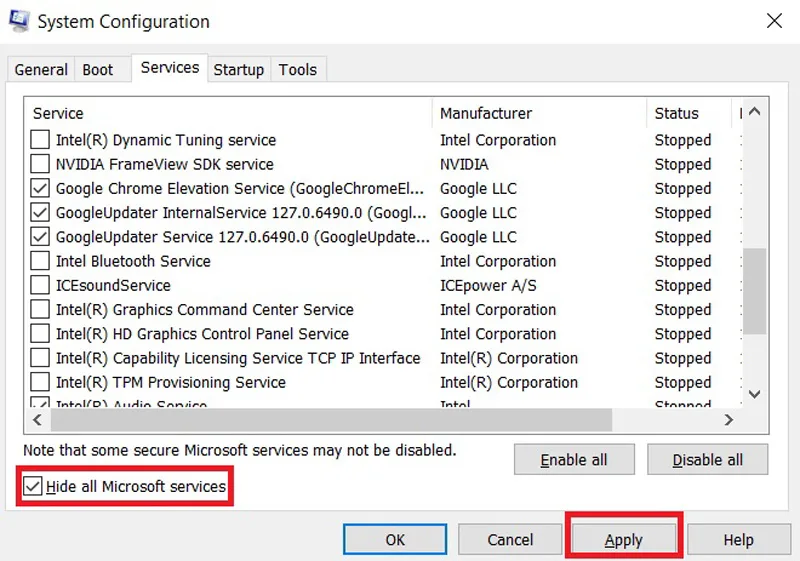Viewport: 800px width, 561px height.
Task: Click Stopped status of ICEsoundService row
Action: pos(683,285)
